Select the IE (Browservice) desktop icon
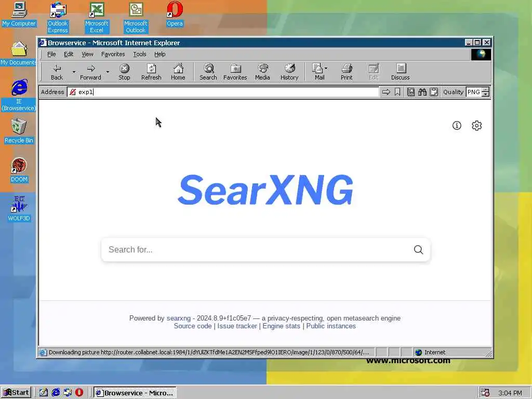532x399 pixels. pyautogui.click(x=19, y=96)
